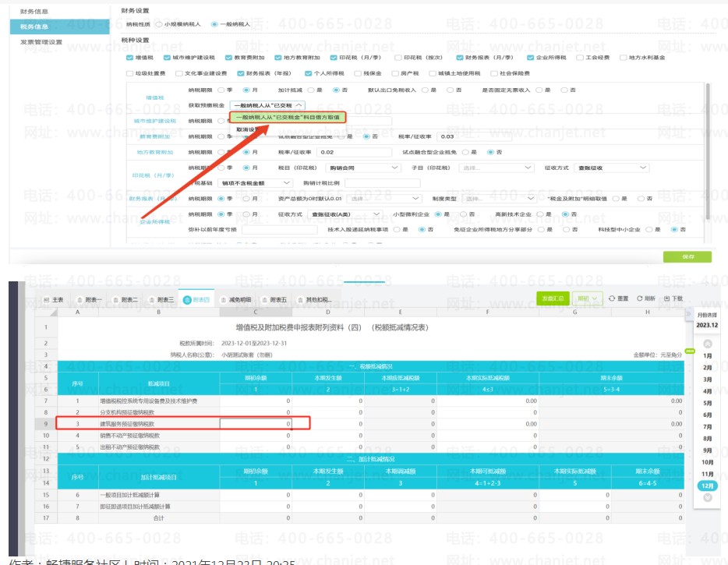The height and width of the screenshot is (565, 728).
Task: Enable the 社会保险费 checkbox
Action: (x=494, y=73)
